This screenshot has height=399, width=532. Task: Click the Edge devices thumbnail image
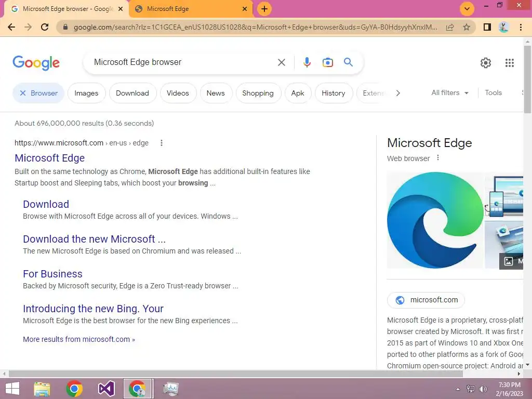click(504, 196)
